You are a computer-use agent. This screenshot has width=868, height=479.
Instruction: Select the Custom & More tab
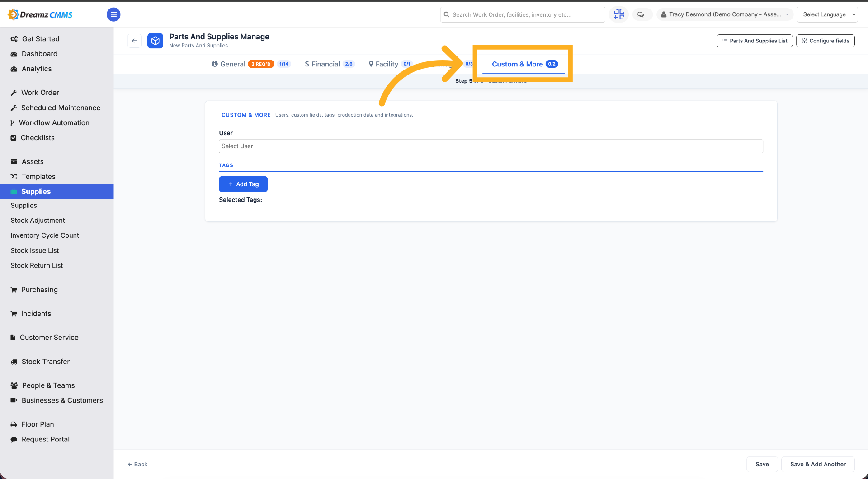tap(524, 64)
